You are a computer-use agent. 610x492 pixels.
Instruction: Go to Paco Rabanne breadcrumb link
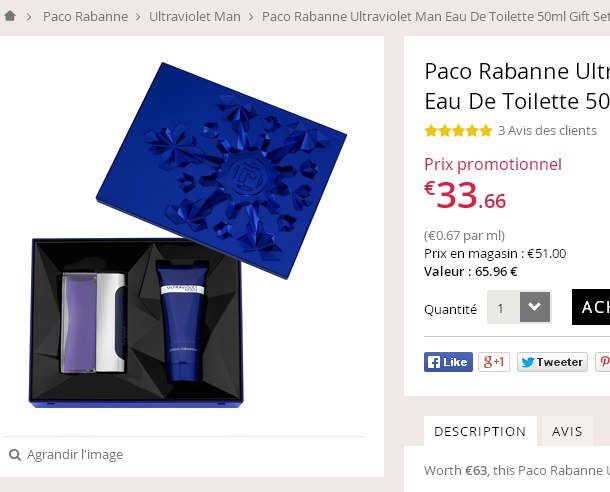[85, 16]
